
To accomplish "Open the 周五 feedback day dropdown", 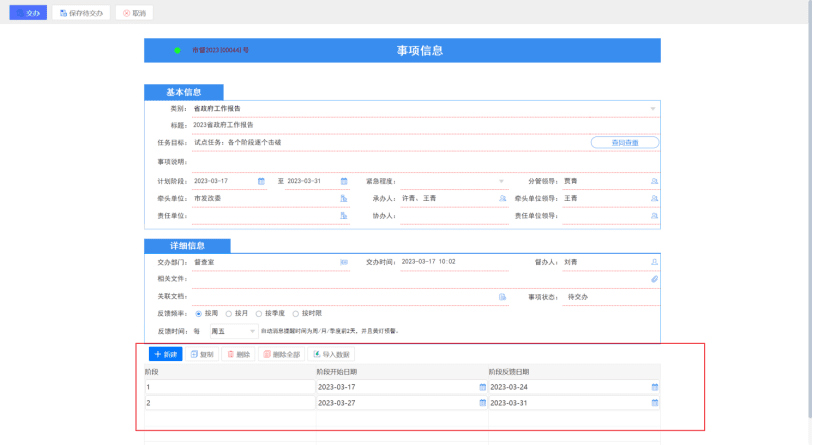I will click(x=233, y=331).
